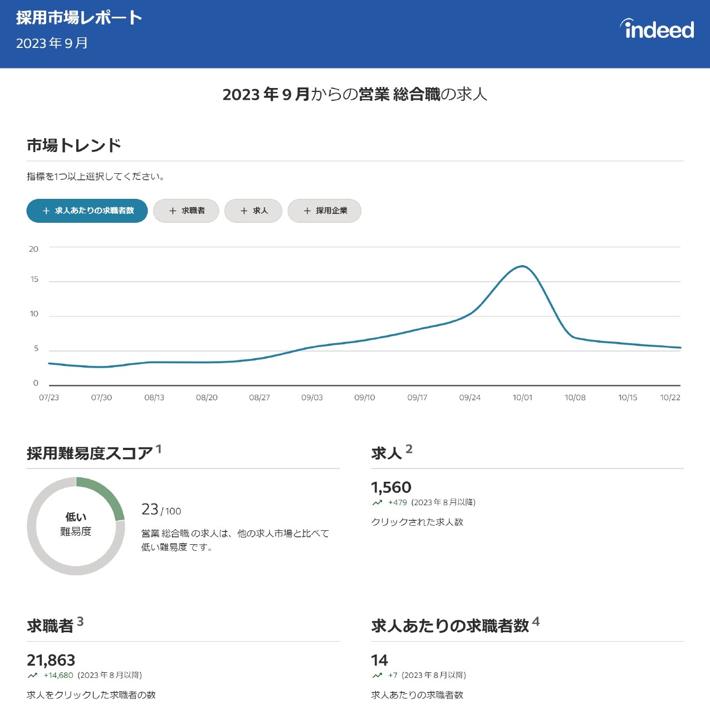Enable the 求職者 metric chip
This screenshot has width=710, height=728.
coord(186,211)
